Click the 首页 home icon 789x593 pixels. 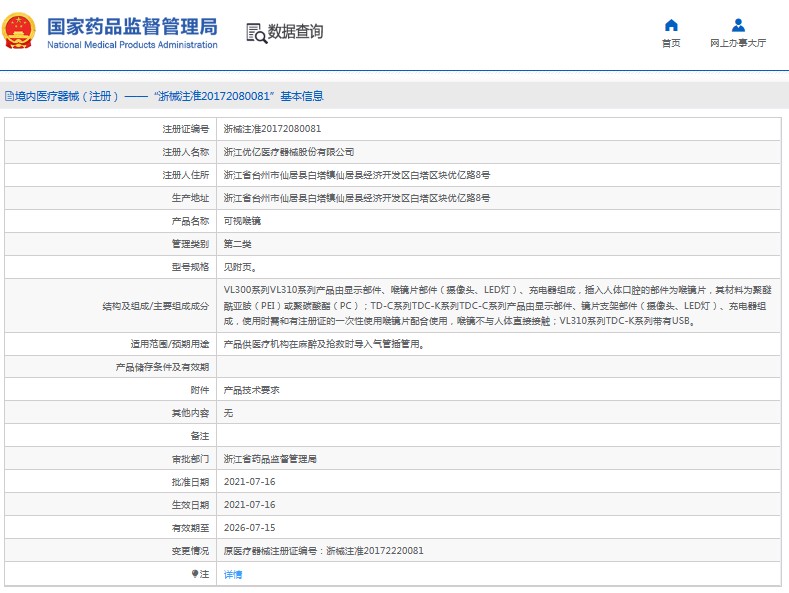671,25
